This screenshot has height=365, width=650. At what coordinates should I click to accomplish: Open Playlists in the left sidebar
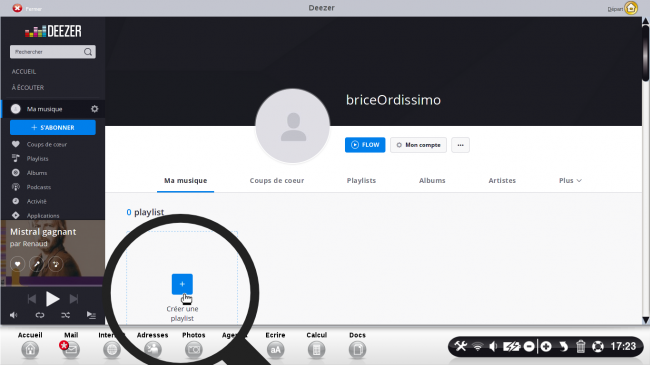(x=37, y=158)
